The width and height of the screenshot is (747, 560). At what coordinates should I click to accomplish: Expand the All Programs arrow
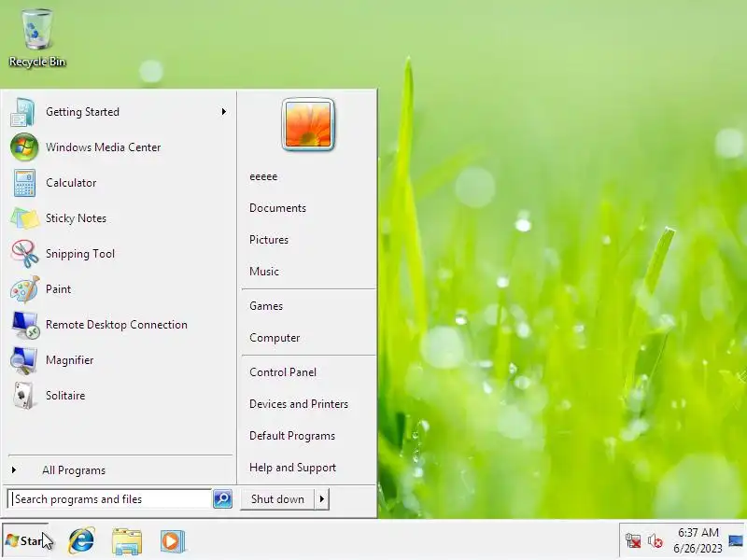tap(14, 470)
